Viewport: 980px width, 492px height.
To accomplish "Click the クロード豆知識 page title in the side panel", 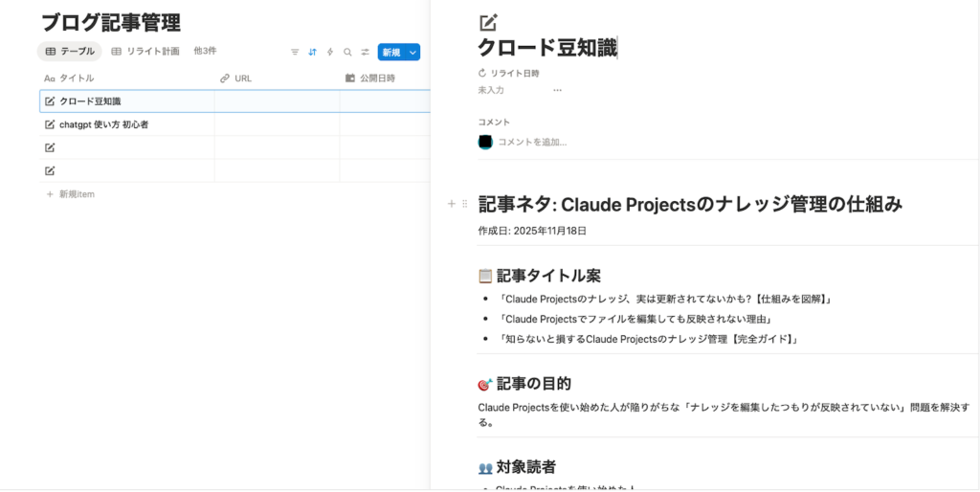I will pos(547,48).
